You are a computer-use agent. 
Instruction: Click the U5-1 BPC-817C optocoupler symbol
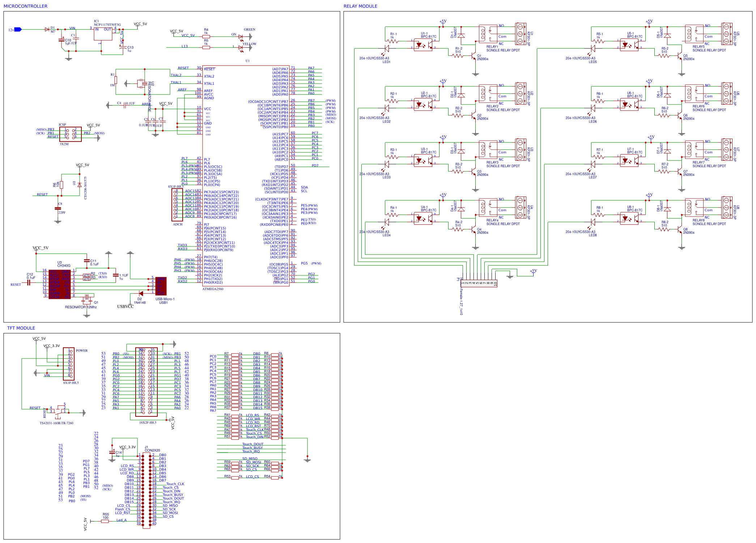629,44
